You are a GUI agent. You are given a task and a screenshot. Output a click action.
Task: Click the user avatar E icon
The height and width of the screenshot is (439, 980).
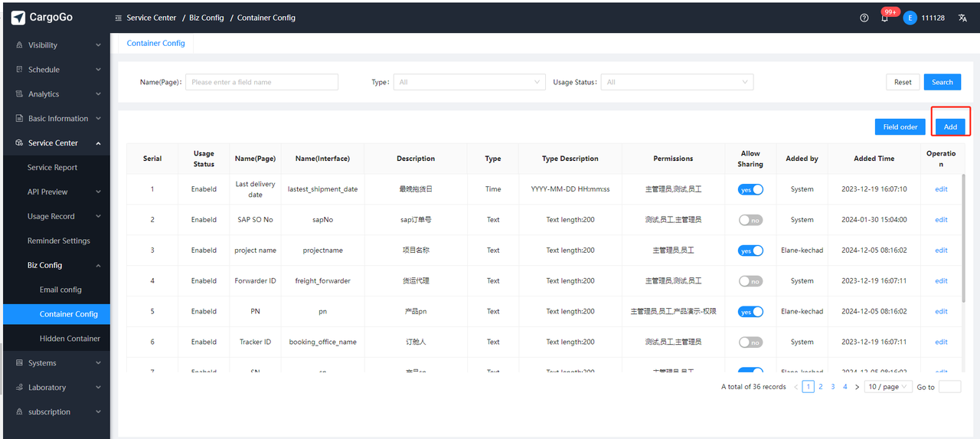910,18
